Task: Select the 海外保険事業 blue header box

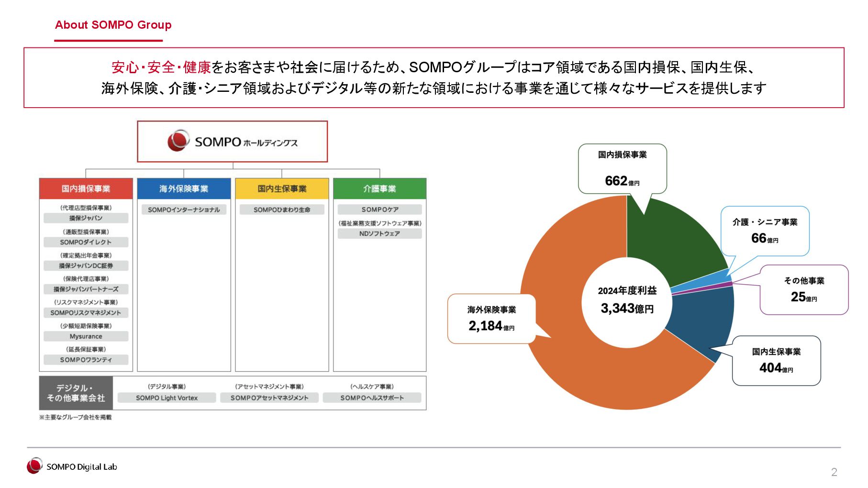Action: (x=184, y=189)
